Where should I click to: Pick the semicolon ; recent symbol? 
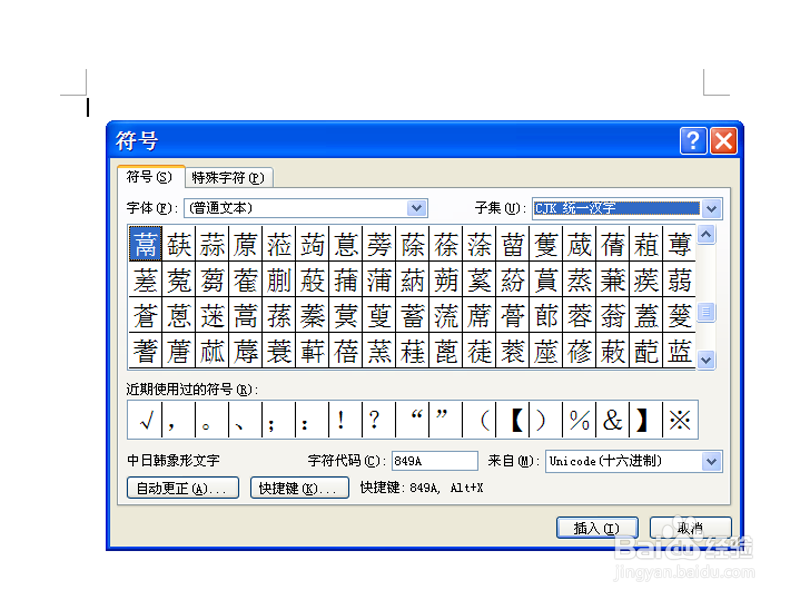[x=279, y=420]
